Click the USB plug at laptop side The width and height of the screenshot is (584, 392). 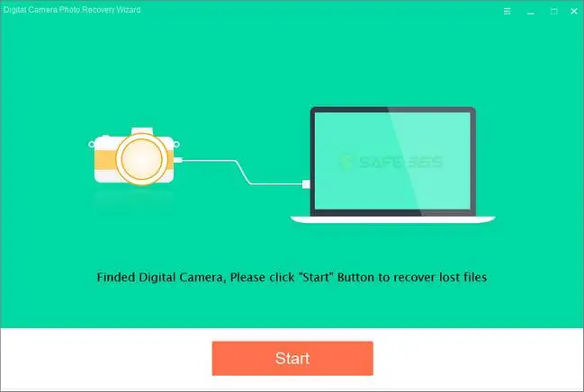click(x=306, y=184)
